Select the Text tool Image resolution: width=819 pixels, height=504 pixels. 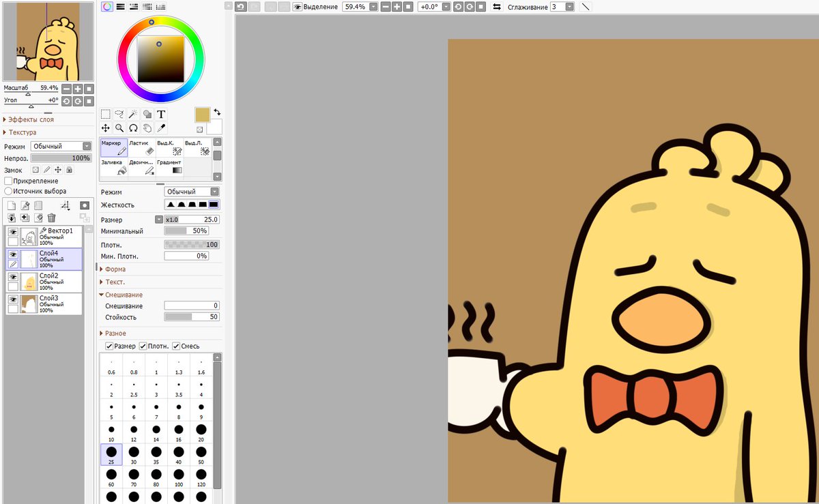point(161,115)
